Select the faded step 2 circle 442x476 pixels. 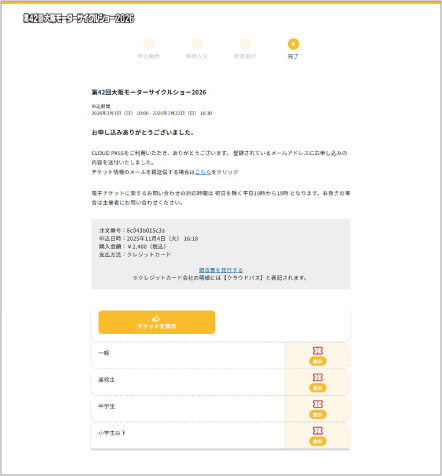tap(197, 44)
